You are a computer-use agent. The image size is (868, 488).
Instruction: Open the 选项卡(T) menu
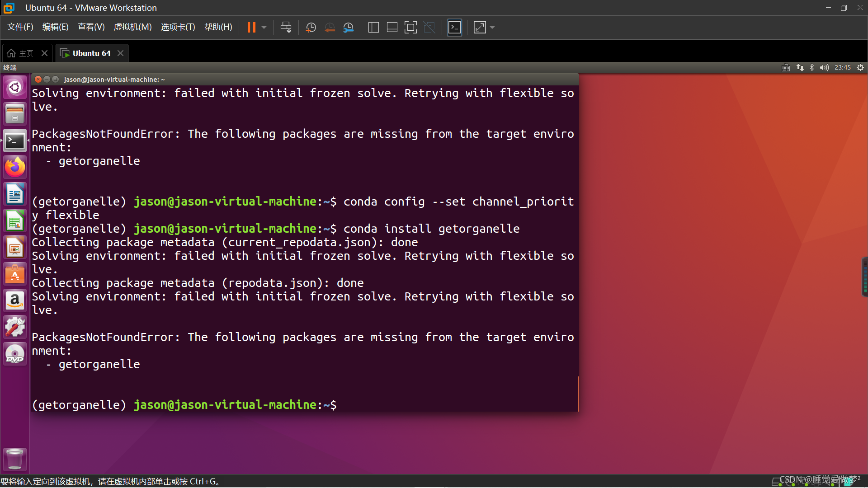178,27
